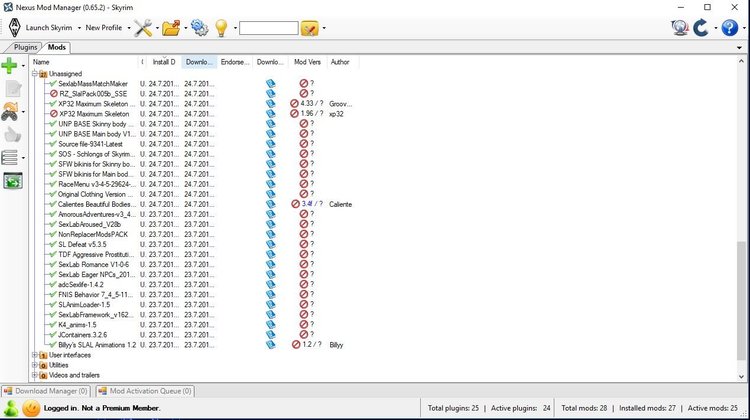
Task: Toggle the FNIS Behavior mod checkmark
Action: [53, 295]
